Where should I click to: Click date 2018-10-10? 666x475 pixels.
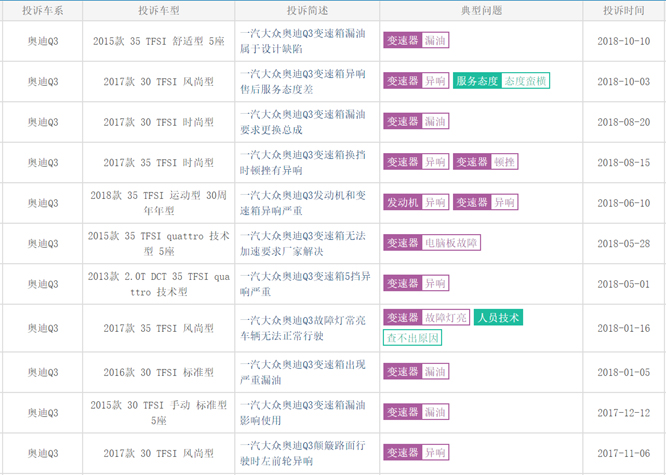pyautogui.click(x=624, y=41)
